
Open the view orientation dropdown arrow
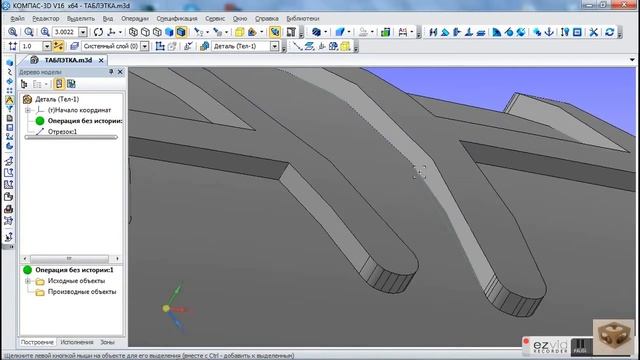[120, 32]
